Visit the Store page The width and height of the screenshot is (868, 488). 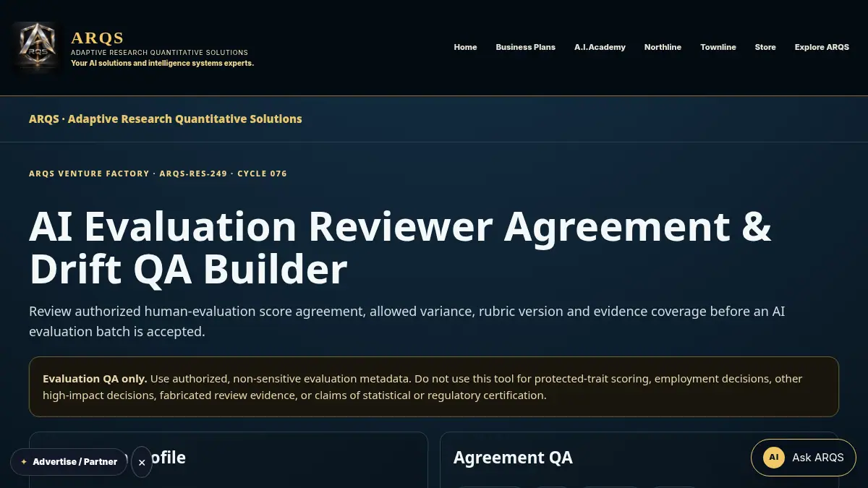[x=765, y=47]
